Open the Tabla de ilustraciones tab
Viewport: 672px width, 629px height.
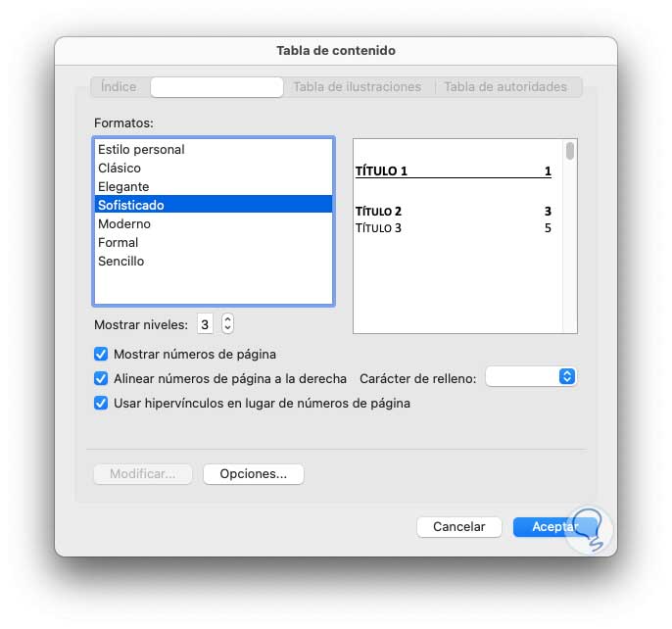357,87
